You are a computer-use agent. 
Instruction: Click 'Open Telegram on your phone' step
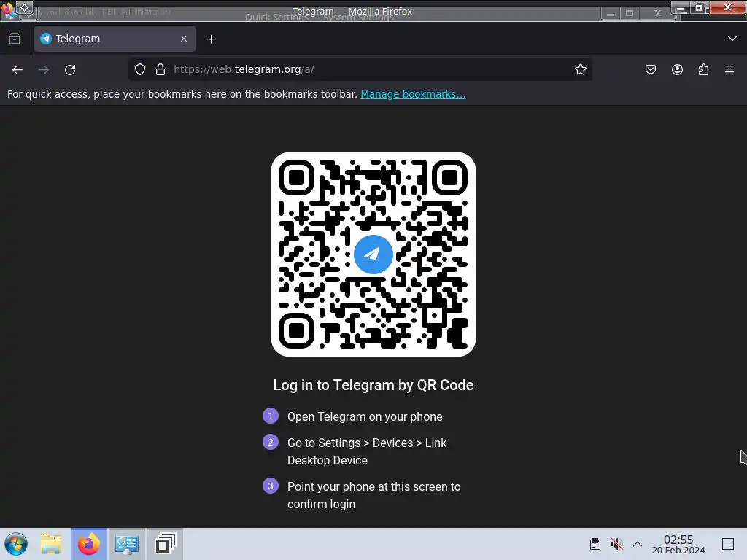click(x=365, y=416)
